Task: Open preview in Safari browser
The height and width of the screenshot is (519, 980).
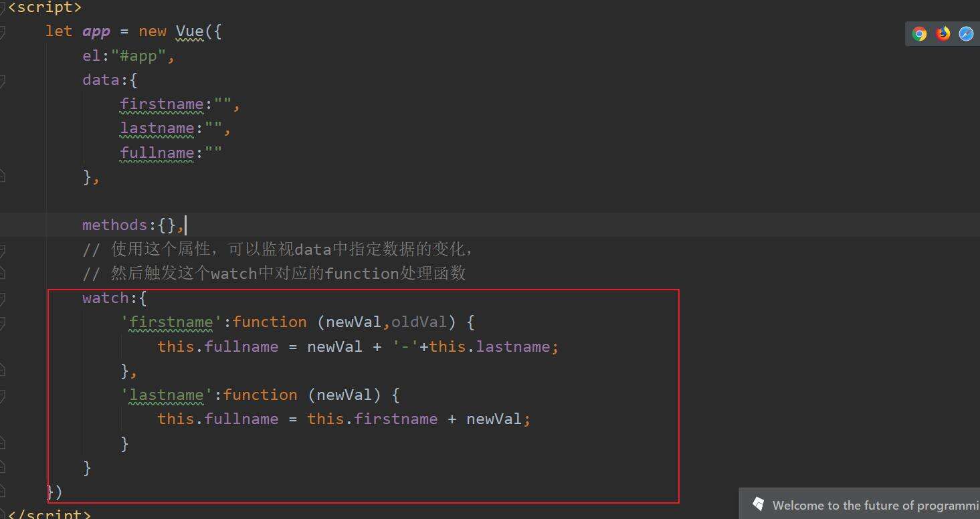Action: tap(966, 34)
